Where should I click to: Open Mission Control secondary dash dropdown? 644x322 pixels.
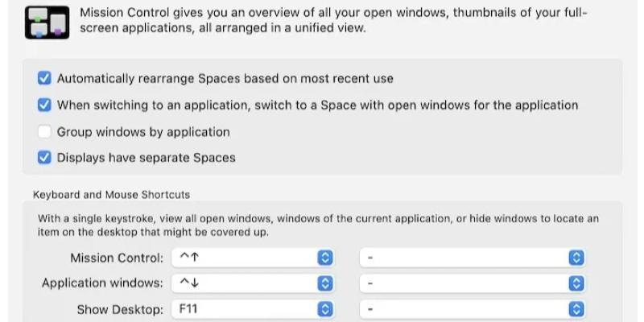point(473,258)
